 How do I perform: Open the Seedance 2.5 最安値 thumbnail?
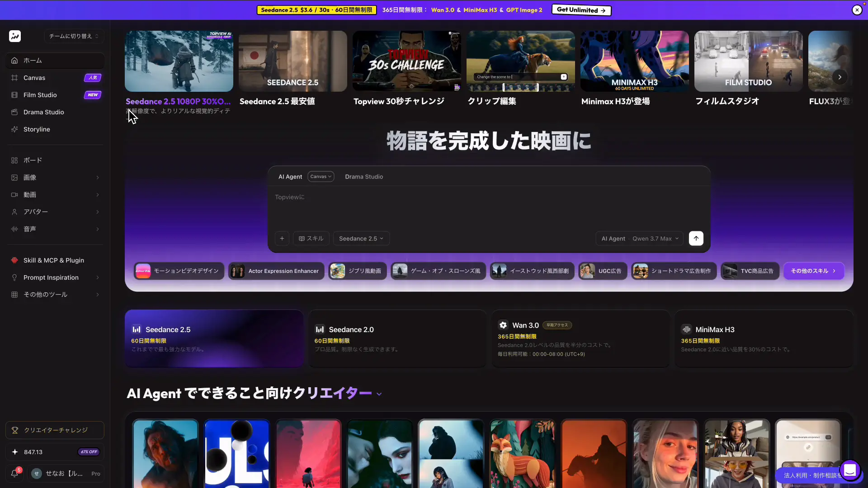(293, 61)
